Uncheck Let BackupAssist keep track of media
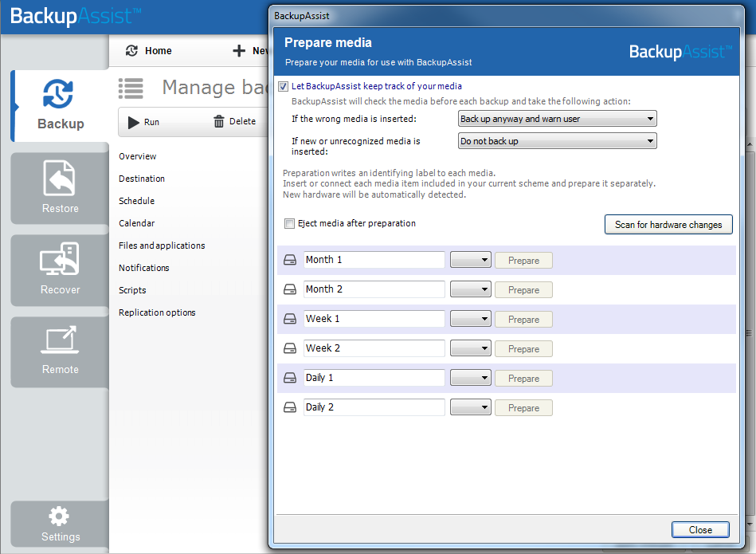 coord(284,86)
